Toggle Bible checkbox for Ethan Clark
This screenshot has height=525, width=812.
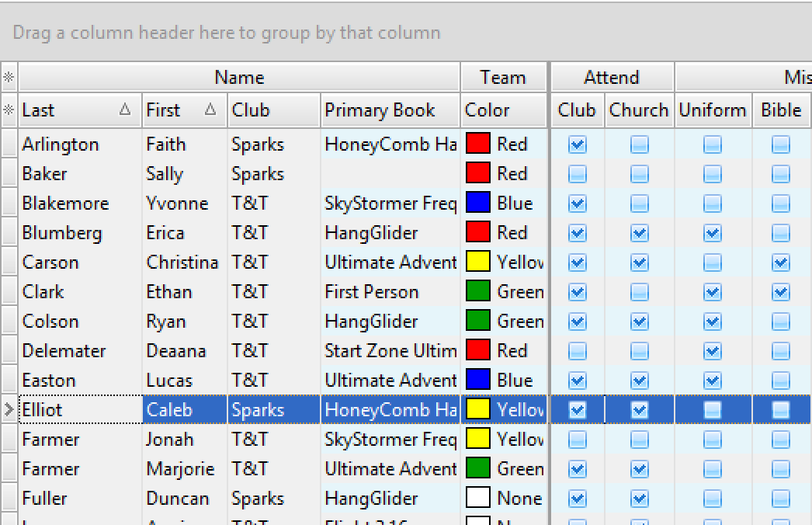(x=780, y=292)
